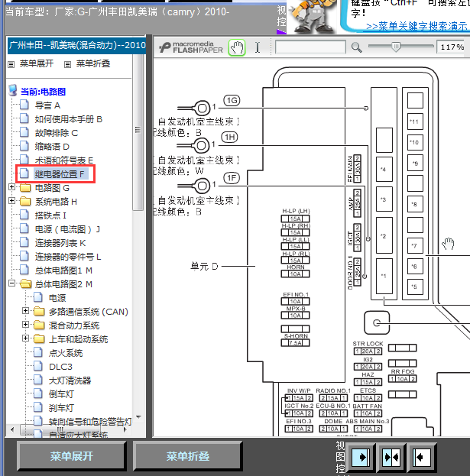Open 总体电路图1 M page
Image resolution: width=470 pixels, height=476 pixels.
[x=63, y=270]
